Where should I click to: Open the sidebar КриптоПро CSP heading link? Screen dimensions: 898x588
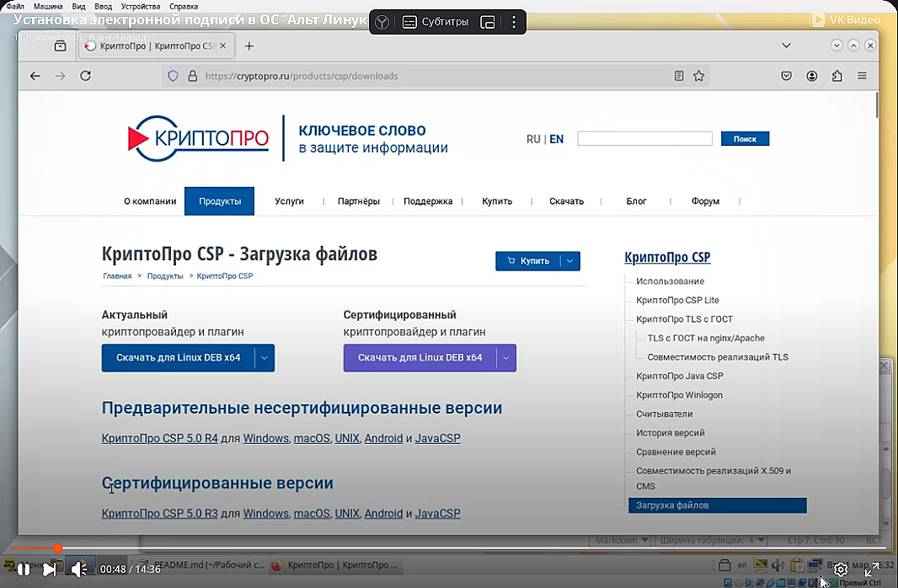pos(667,257)
